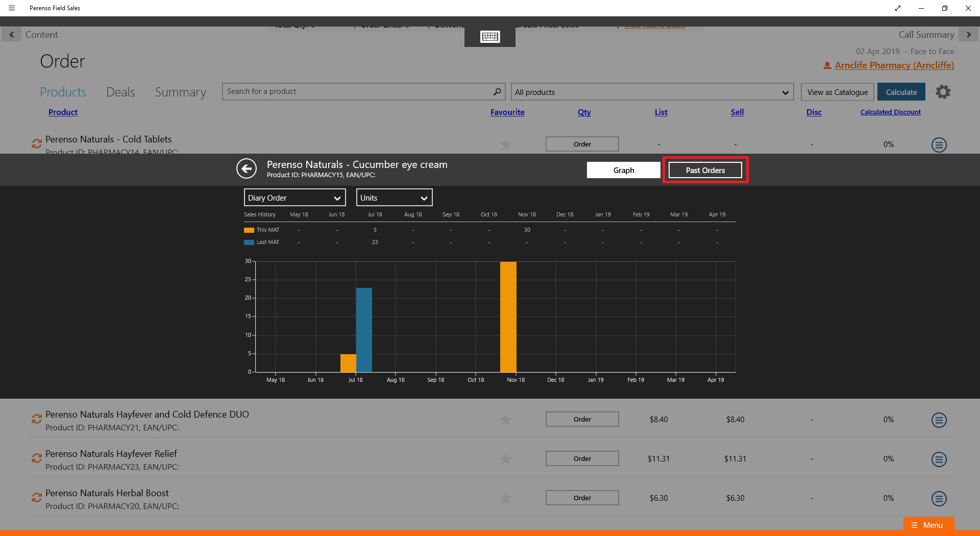This screenshot has height=536, width=980.
Task: Open Arnclife Pharmacy (Arncliffe) link
Action: (x=894, y=65)
